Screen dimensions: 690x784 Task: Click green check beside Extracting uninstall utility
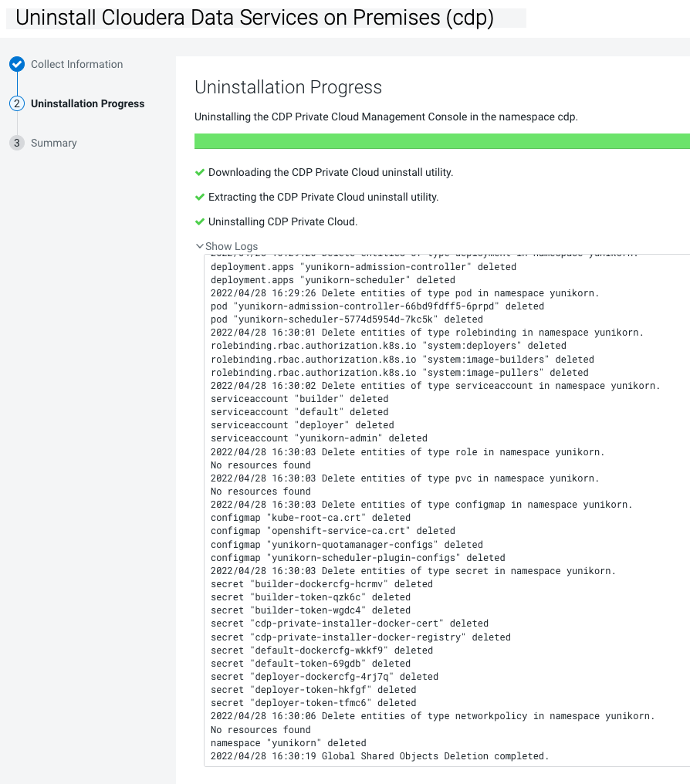pos(200,197)
